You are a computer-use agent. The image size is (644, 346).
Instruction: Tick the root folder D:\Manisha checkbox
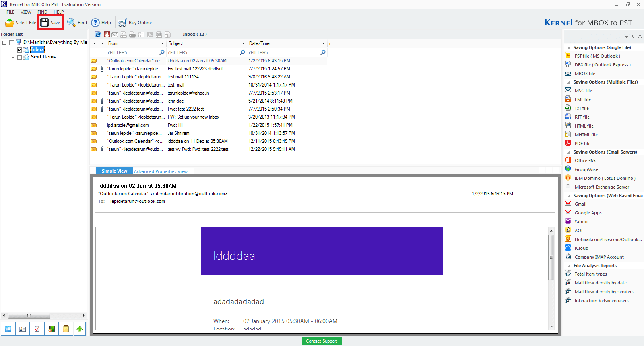12,43
